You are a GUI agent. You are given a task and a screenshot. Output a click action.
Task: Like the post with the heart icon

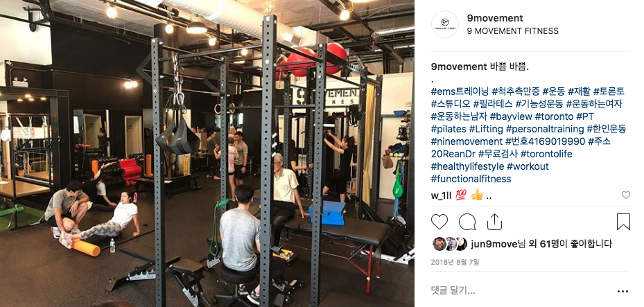[439, 222]
